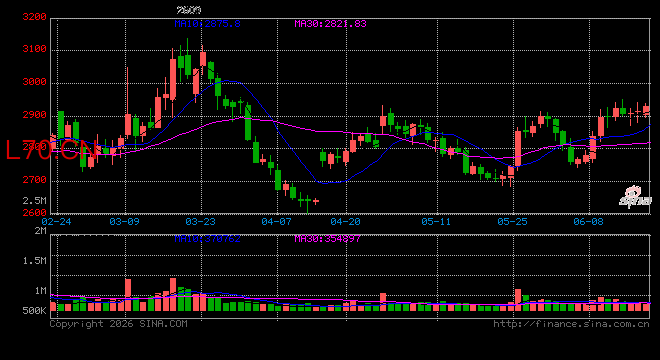Select the 3200 price axis label
The height and width of the screenshot is (360, 660).
pyautogui.click(x=35, y=17)
